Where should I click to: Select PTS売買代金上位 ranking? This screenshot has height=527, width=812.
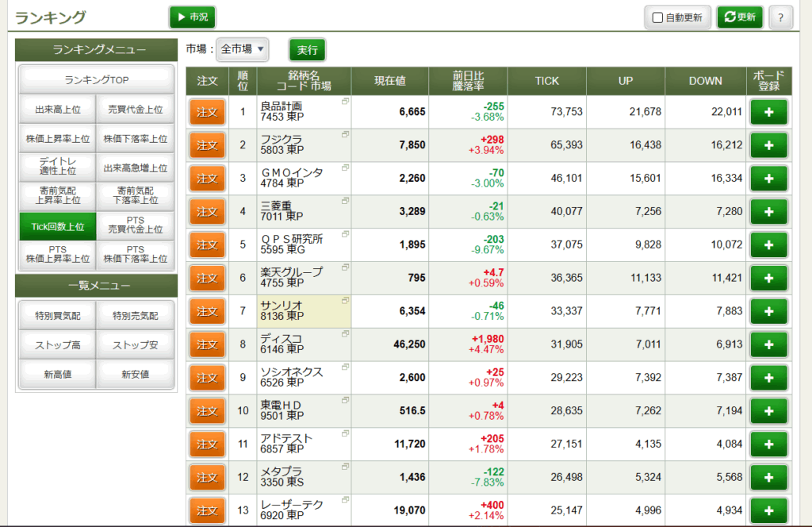pyautogui.click(x=135, y=225)
